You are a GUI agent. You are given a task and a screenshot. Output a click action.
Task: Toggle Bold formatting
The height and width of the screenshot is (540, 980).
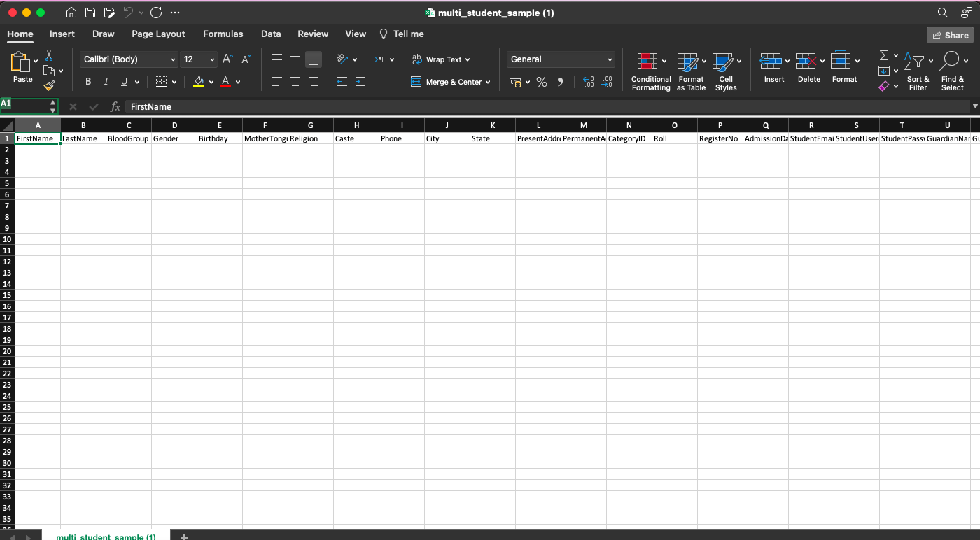88,82
